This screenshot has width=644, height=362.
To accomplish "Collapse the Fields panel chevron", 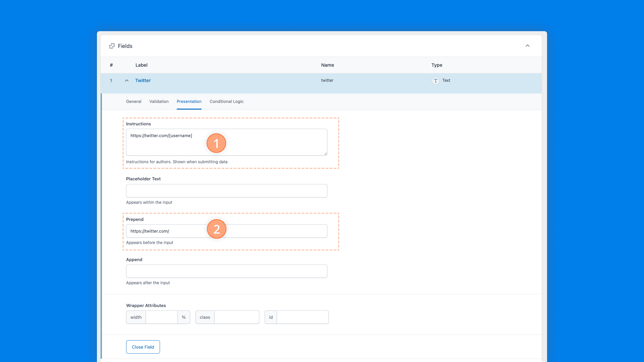I will point(528,46).
